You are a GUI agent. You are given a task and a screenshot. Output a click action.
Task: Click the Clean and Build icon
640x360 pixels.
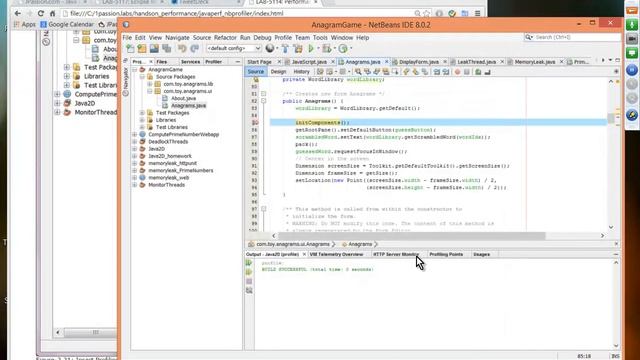298,49
